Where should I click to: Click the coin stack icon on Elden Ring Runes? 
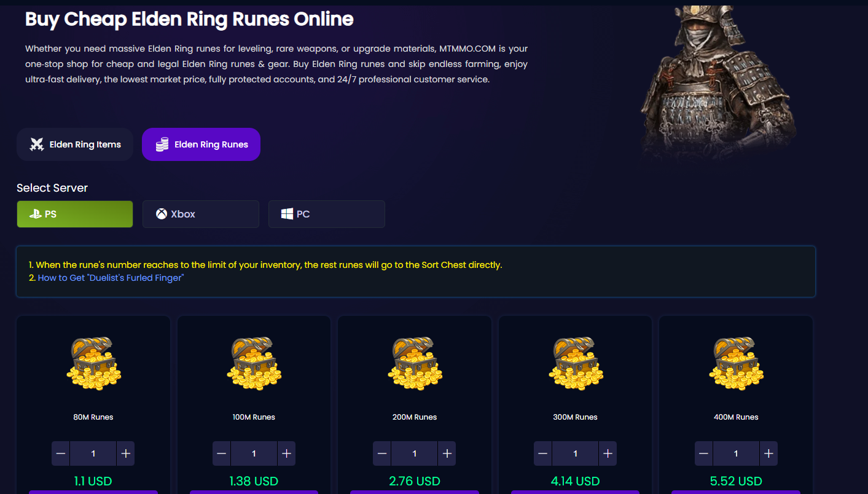(162, 144)
